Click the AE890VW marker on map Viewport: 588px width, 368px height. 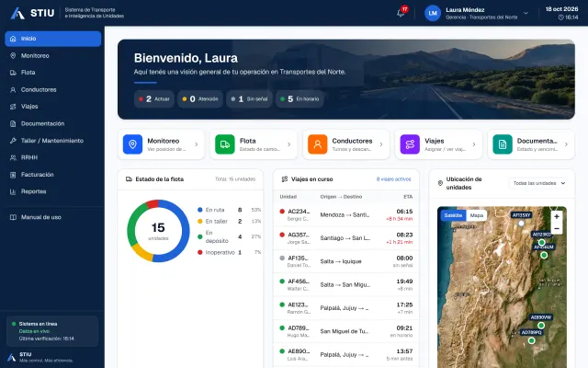click(541, 325)
